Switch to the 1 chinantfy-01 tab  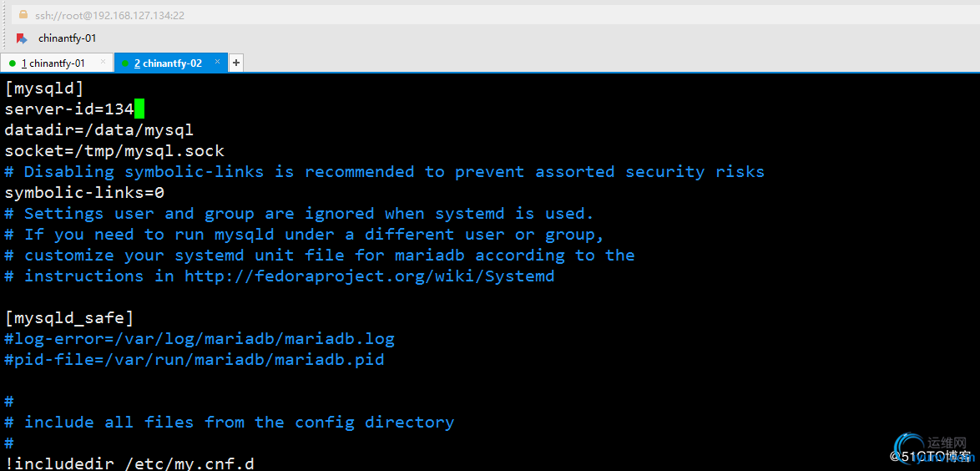pos(55,63)
